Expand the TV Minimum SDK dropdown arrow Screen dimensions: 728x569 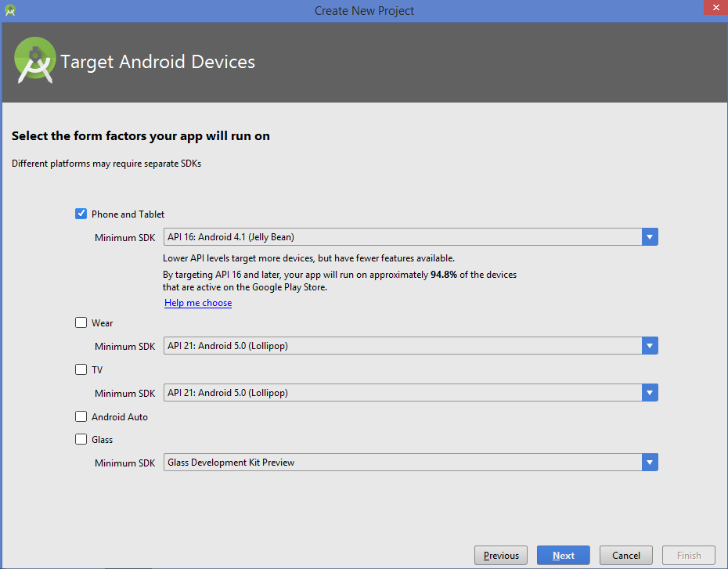[649, 393]
